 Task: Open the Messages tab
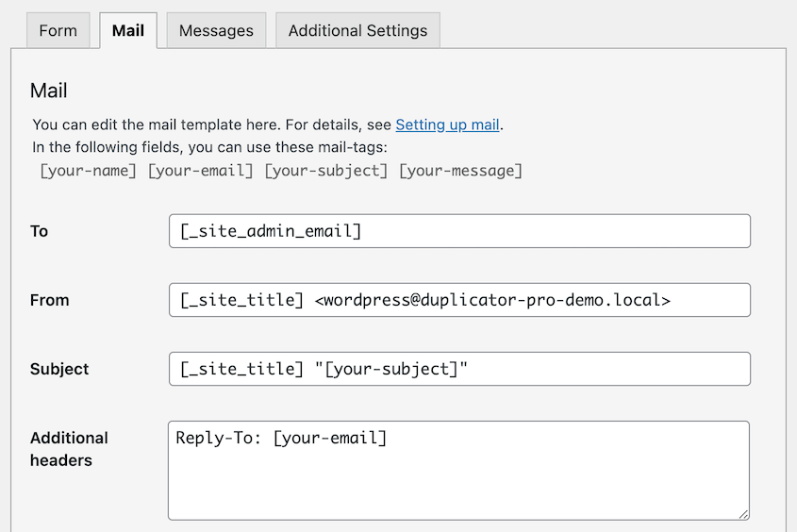[216, 30]
